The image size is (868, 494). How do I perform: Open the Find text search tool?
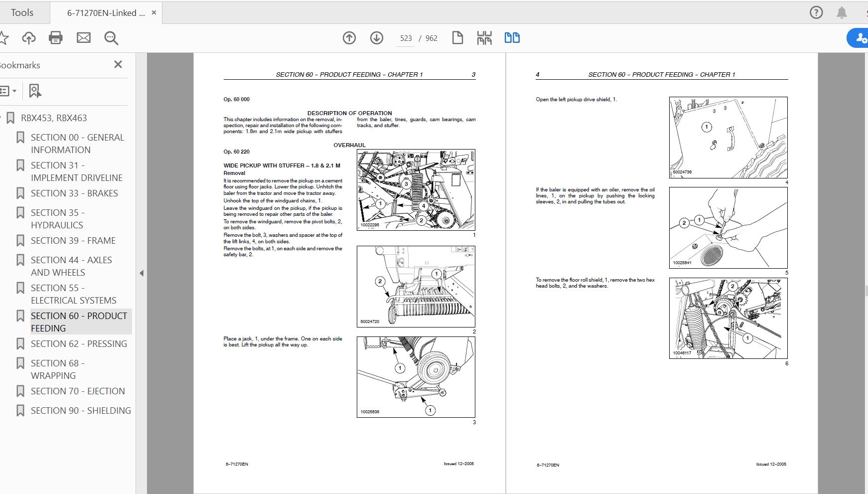point(111,38)
